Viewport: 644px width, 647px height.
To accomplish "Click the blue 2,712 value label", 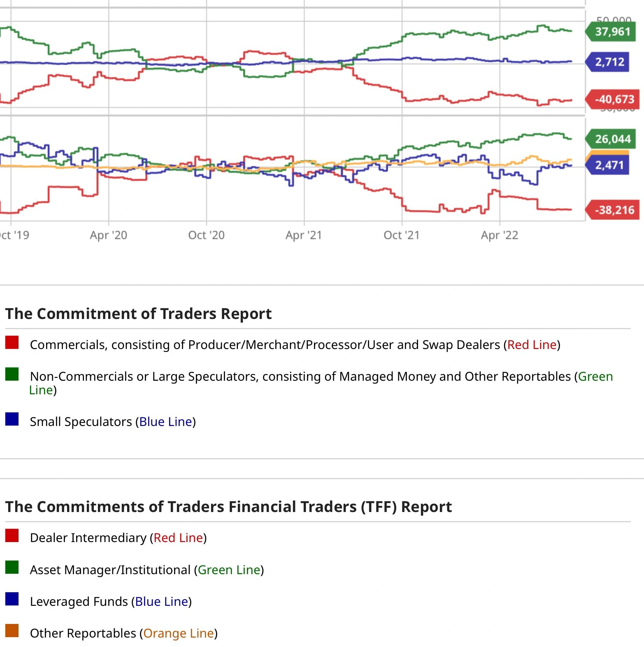I will pos(609,62).
